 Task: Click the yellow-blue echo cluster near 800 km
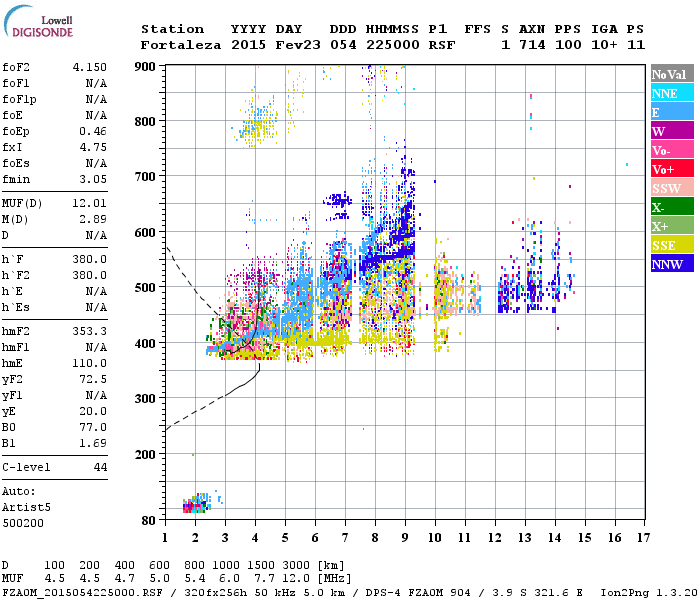point(258,123)
